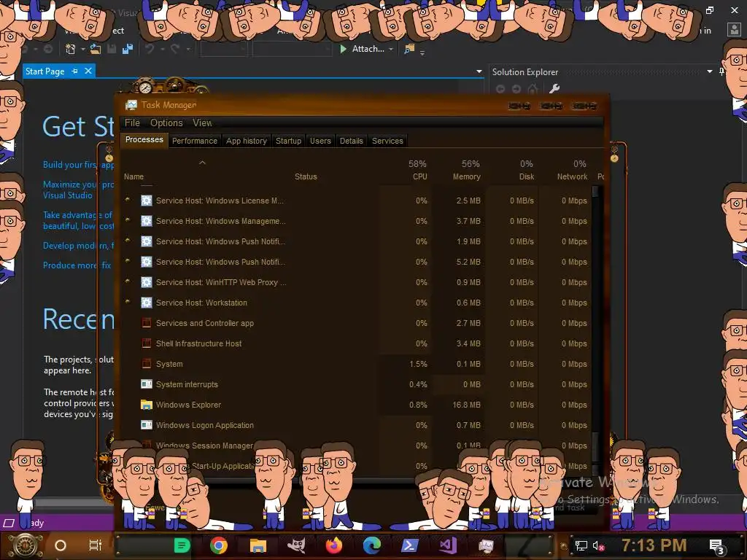Click the Cortana circle on taskbar
The image size is (747, 560).
click(61, 545)
